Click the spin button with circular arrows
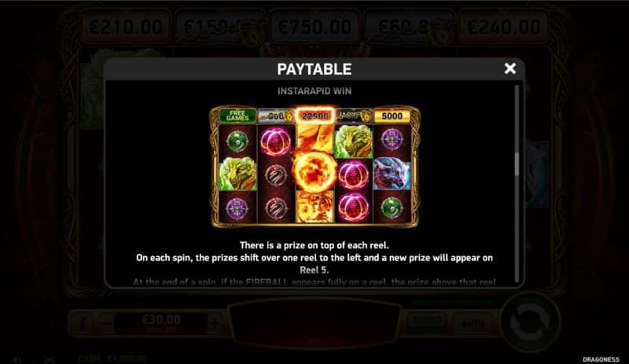Viewport: 629px width, 364px height. 530,322
